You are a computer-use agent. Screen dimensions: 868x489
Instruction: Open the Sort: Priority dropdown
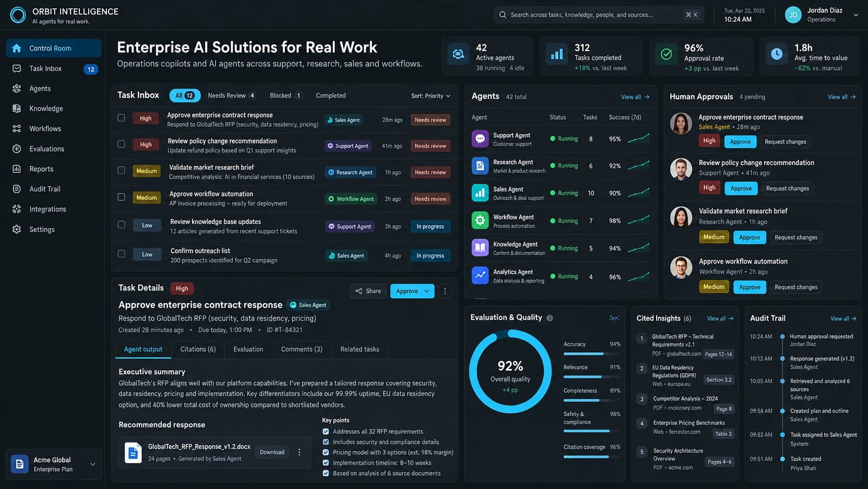click(x=431, y=96)
